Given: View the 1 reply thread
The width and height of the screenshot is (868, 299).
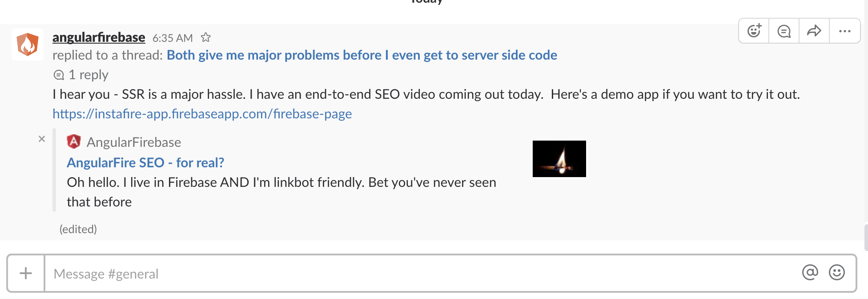Looking at the screenshot, I should (x=88, y=75).
